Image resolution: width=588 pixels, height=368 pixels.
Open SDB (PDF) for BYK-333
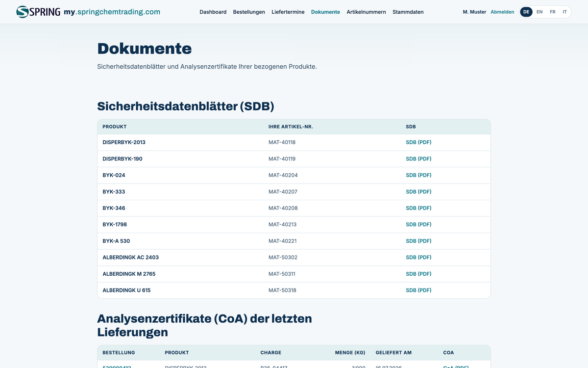[418, 192]
